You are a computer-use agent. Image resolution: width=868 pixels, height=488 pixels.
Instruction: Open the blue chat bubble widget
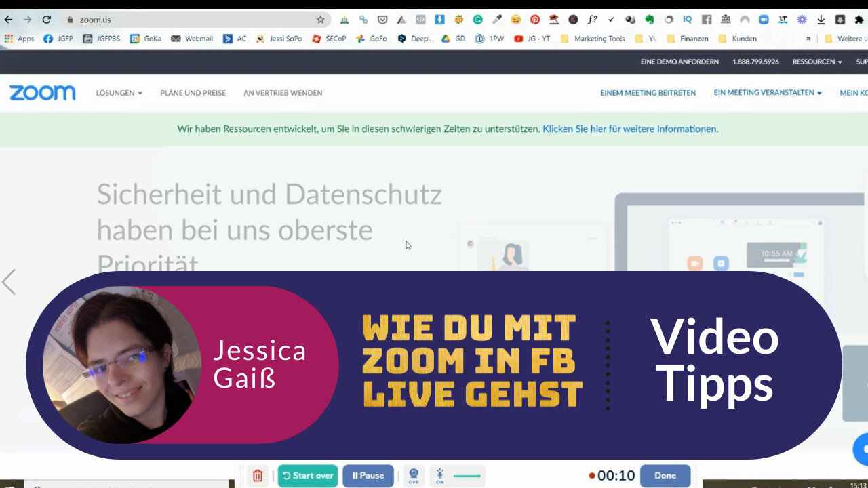(x=862, y=450)
